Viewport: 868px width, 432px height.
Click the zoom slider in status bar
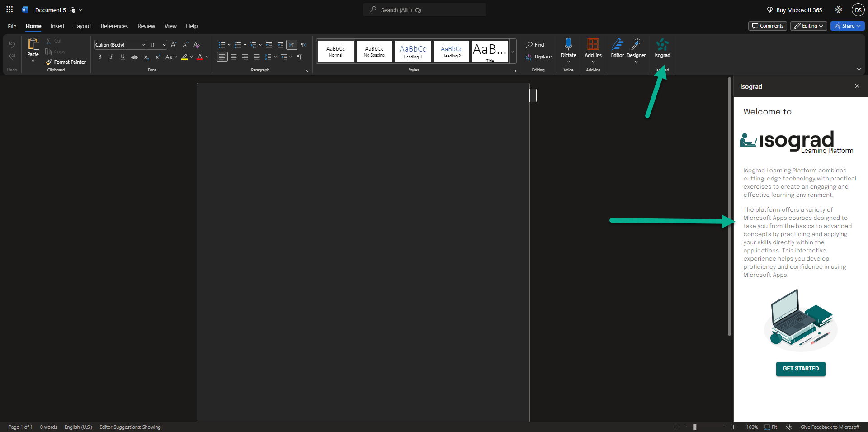coord(705,427)
